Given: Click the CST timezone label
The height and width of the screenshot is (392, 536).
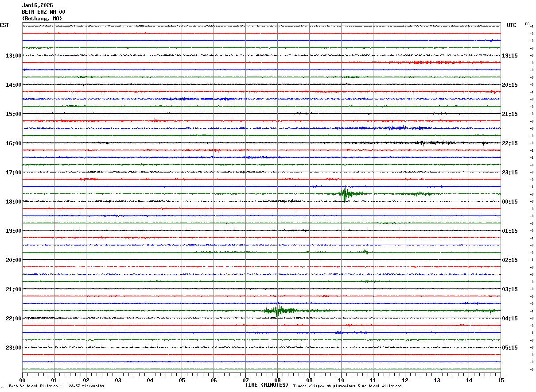Looking at the screenshot, I should click(x=4, y=25).
